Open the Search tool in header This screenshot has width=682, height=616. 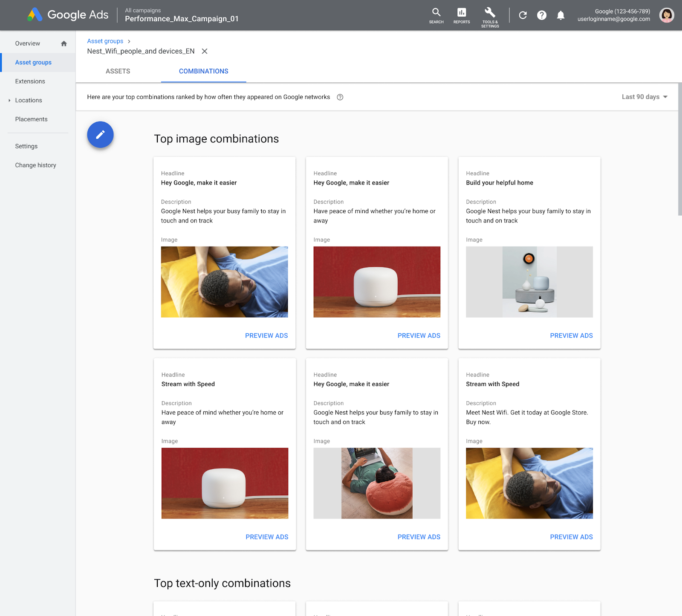click(436, 15)
